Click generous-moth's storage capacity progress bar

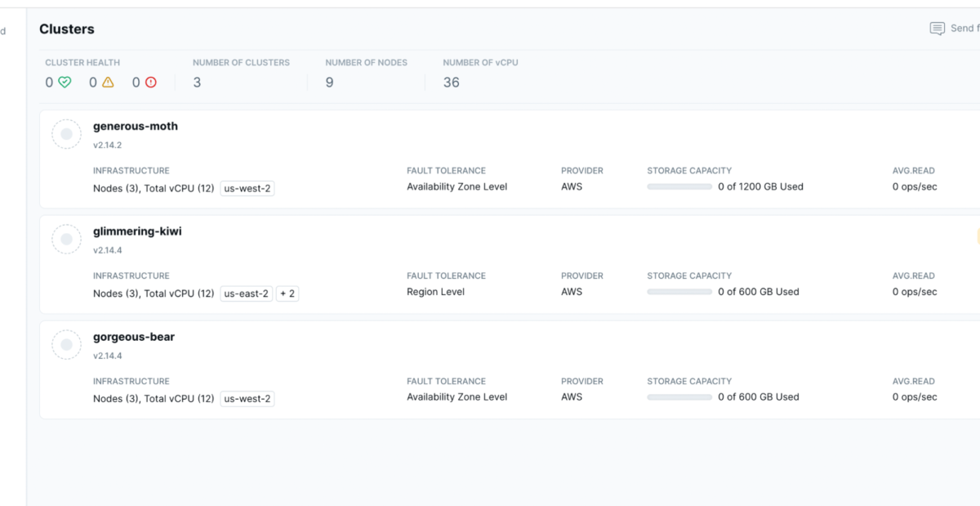(679, 186)
